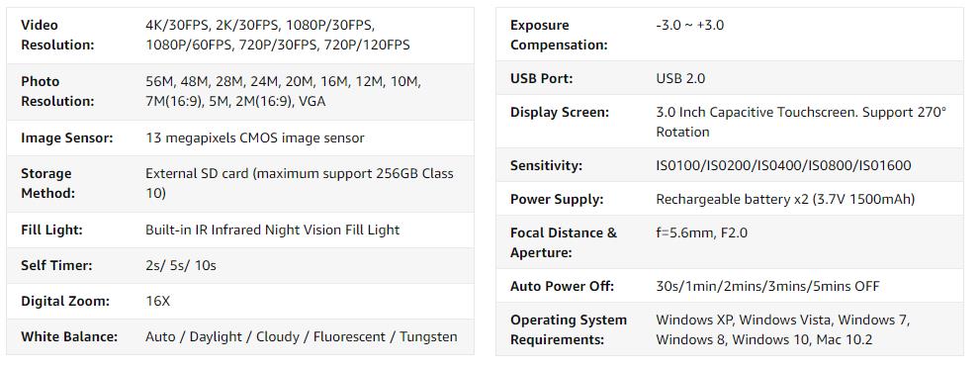Click the 4K/30FPS video resolution text
The height and width of the screenshot is (369, 980).
[278, 35]
